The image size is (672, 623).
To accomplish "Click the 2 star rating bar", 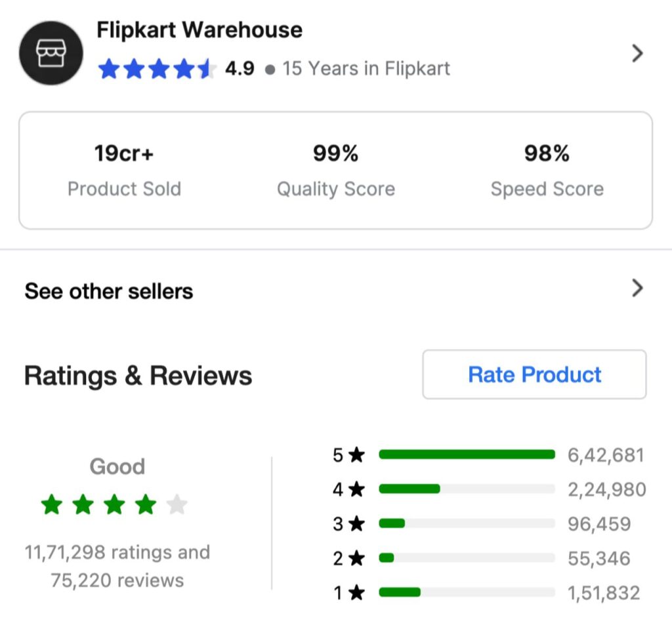I will [x=467, y=558].
